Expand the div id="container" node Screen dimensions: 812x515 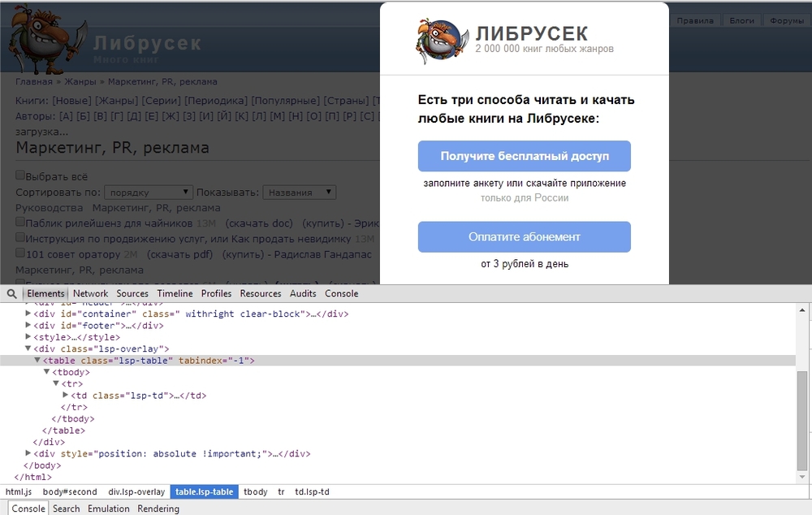coord(28,314)
